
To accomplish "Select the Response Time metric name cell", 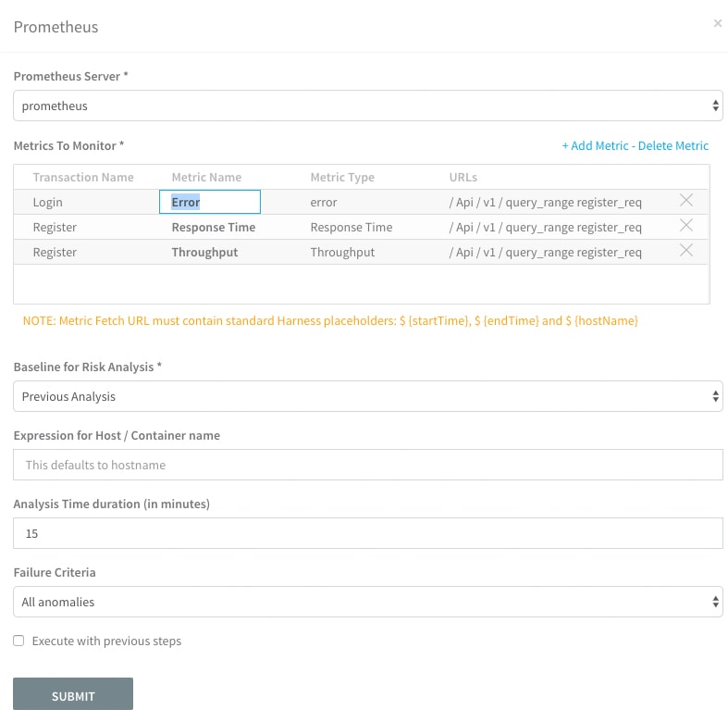I will coord(214,227).
